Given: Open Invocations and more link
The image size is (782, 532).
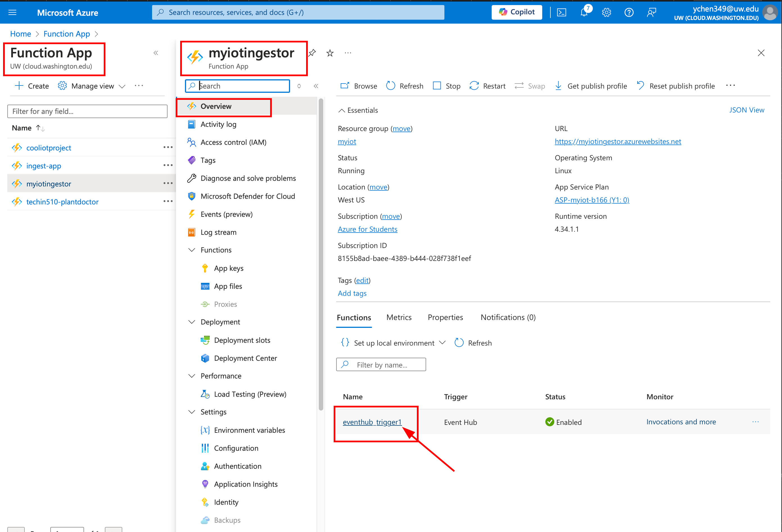Looking at the screenshot, I should [x=681, y=422].
